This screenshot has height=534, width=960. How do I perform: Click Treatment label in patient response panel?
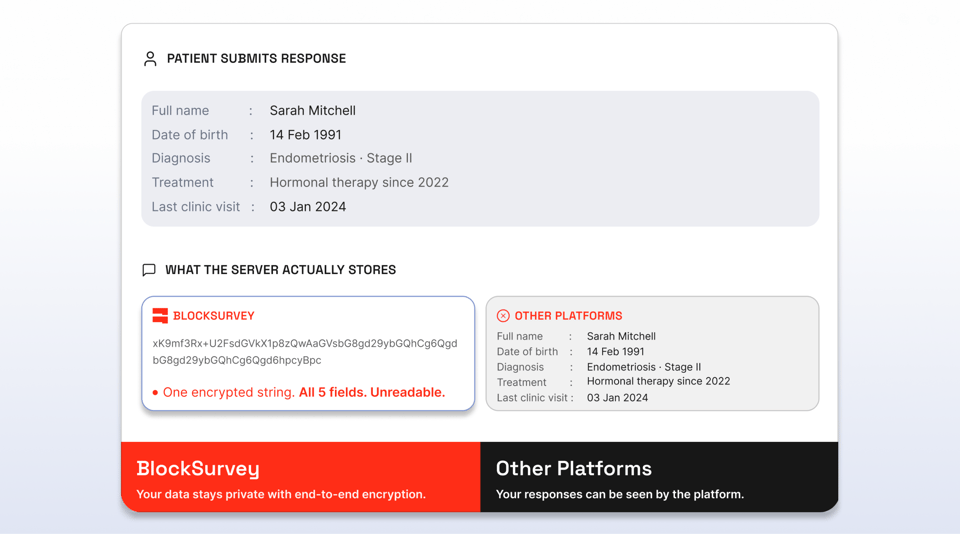182,182
